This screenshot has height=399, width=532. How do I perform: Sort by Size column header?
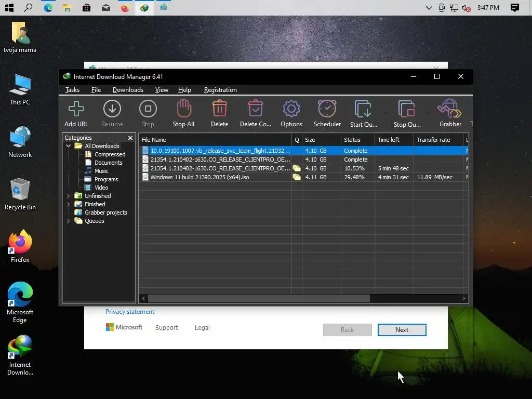(321, 140)
